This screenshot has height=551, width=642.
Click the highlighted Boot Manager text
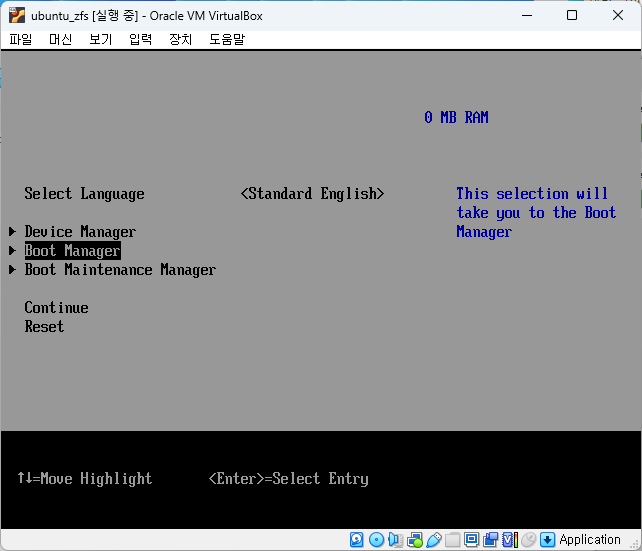72,251
